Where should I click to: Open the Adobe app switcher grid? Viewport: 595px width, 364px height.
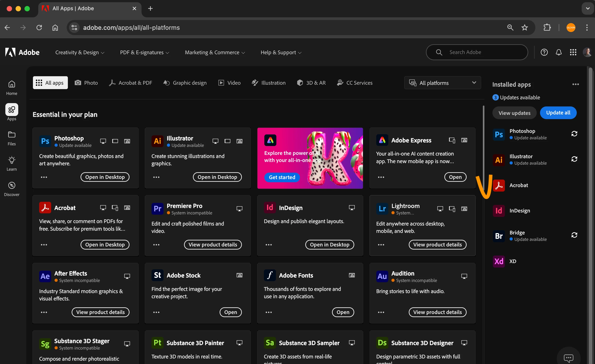tap(573, 52)
